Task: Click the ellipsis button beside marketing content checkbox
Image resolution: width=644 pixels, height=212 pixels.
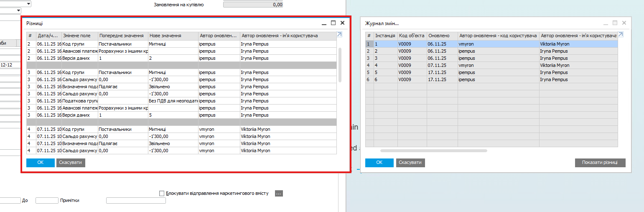Action: pyautogui.click(x=279, y=193)
